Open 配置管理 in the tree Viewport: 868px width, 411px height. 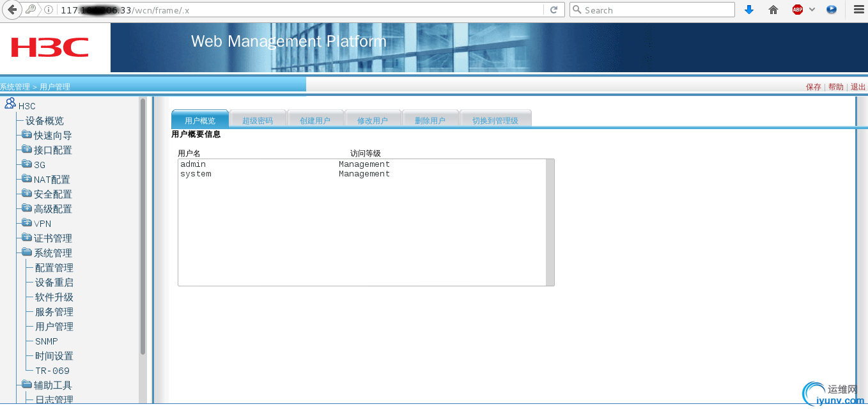click(x=54, y=268)
